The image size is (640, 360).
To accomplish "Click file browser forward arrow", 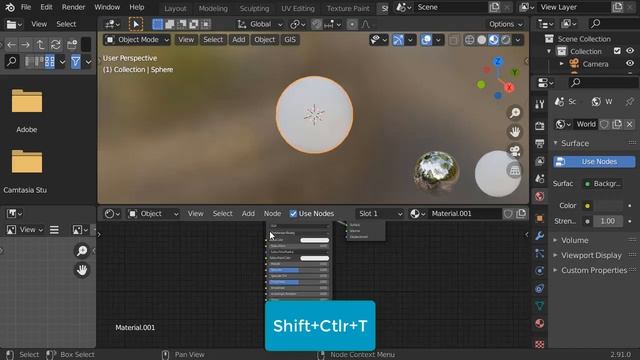I will tap(25, 44).
